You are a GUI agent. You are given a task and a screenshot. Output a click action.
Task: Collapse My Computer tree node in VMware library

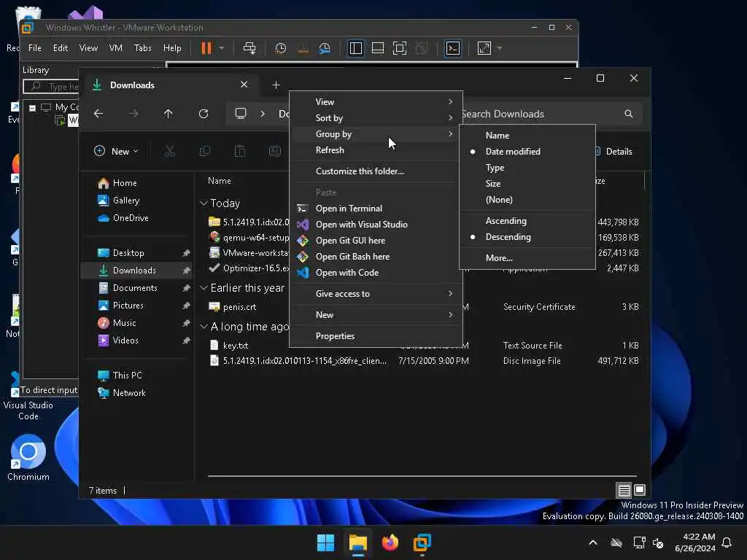[x=32, y=108]
